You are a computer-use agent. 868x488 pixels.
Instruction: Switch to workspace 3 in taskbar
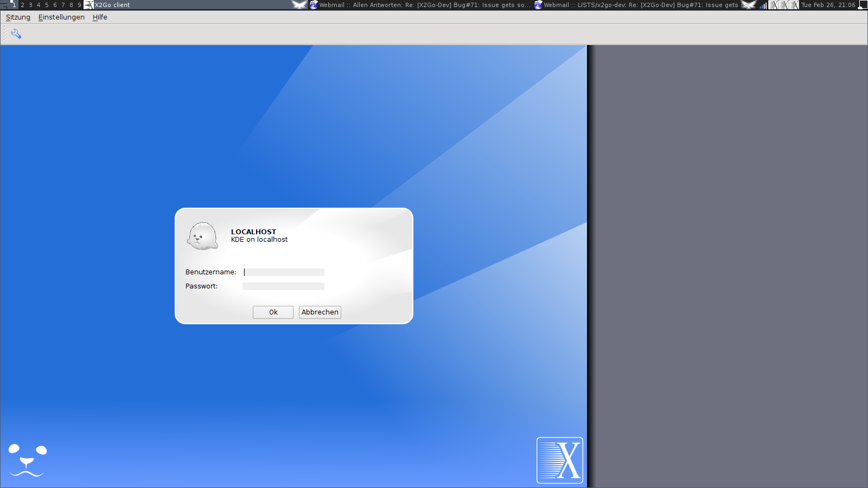(30, 5)
